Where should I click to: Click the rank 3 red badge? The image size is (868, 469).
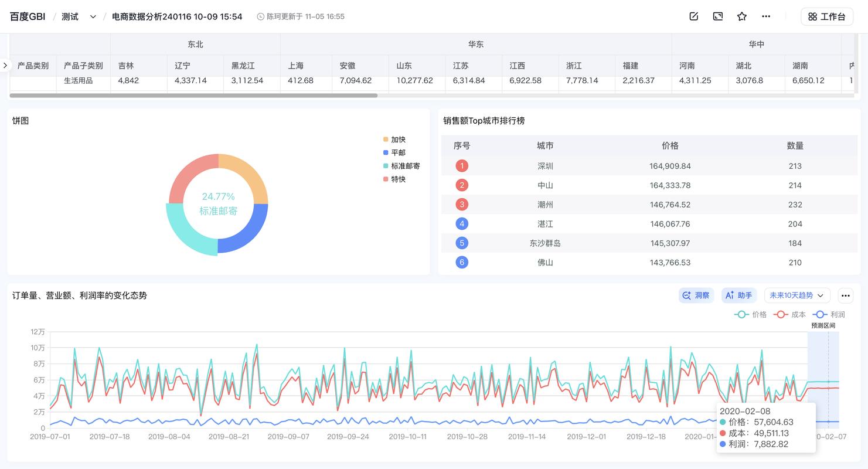coord(462,205)
